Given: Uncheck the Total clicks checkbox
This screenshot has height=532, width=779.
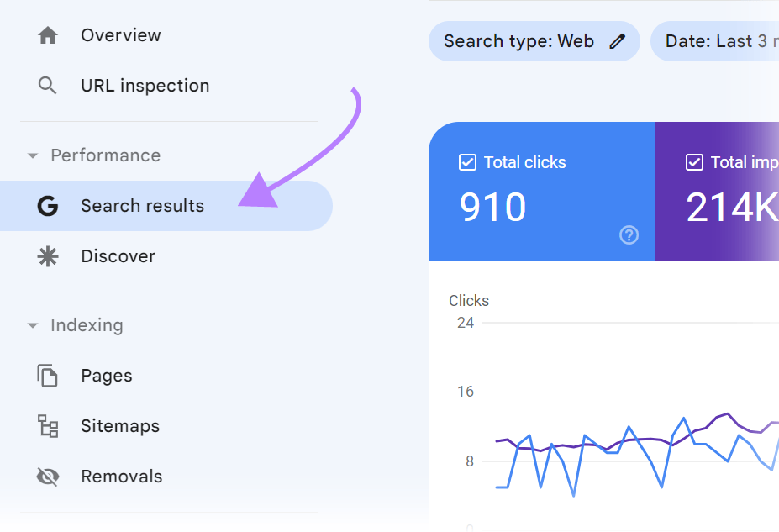Looking at the screenshot, I should tap(467, 162).
